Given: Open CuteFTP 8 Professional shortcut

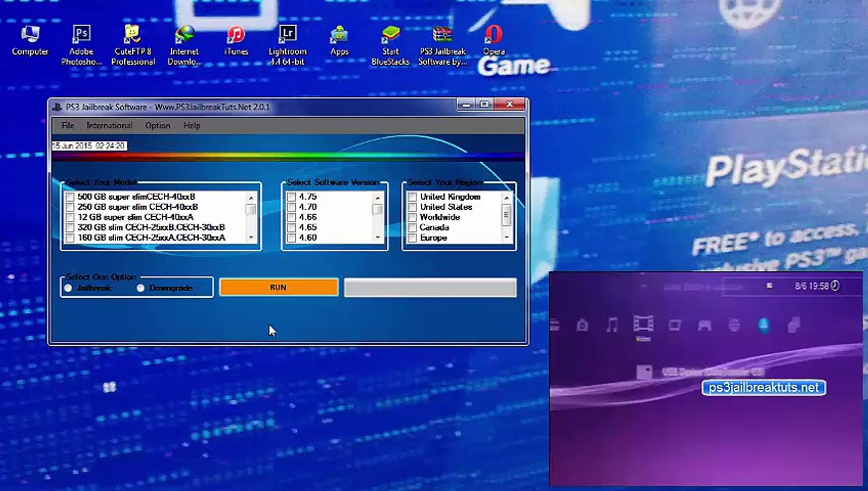Looking at the screenshot, I should point(133,45).
